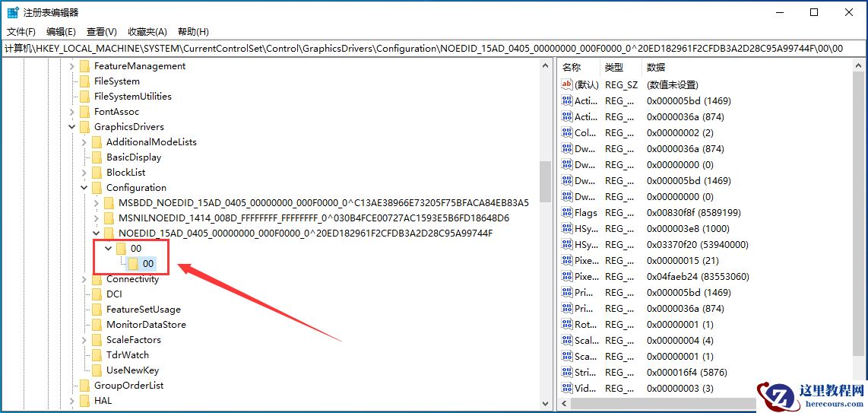Expand the HAL key

click(x=72, y=401)
